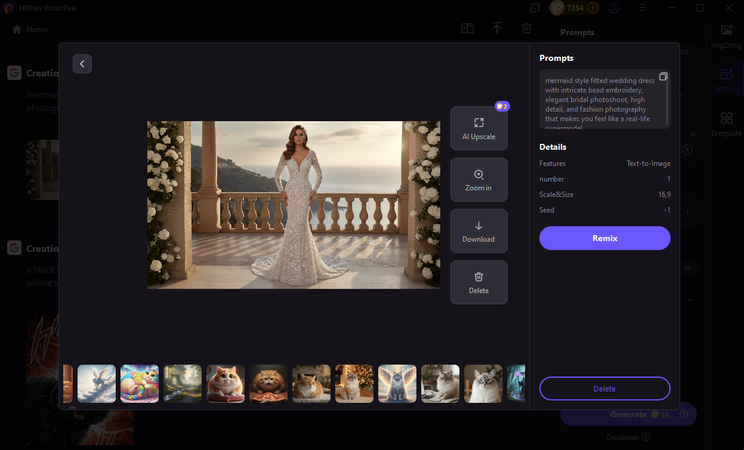Screen dimensions: 744x450
Task: Select the white winged creature thumbnail
Action: pyautogui.click(x=96, y=384)
